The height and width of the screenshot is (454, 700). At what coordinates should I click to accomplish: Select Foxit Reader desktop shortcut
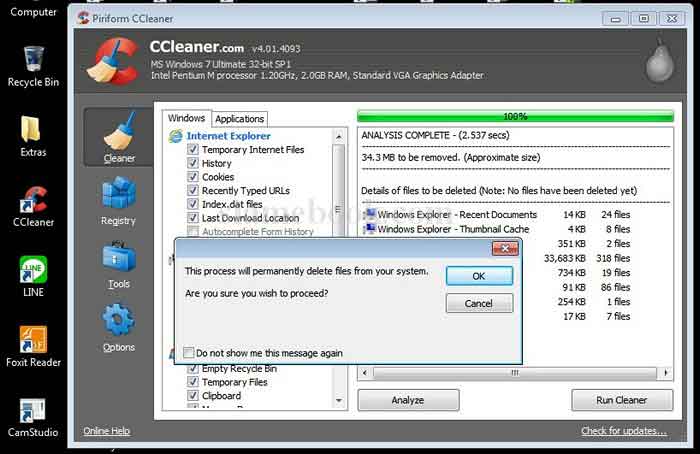point(33,346)
